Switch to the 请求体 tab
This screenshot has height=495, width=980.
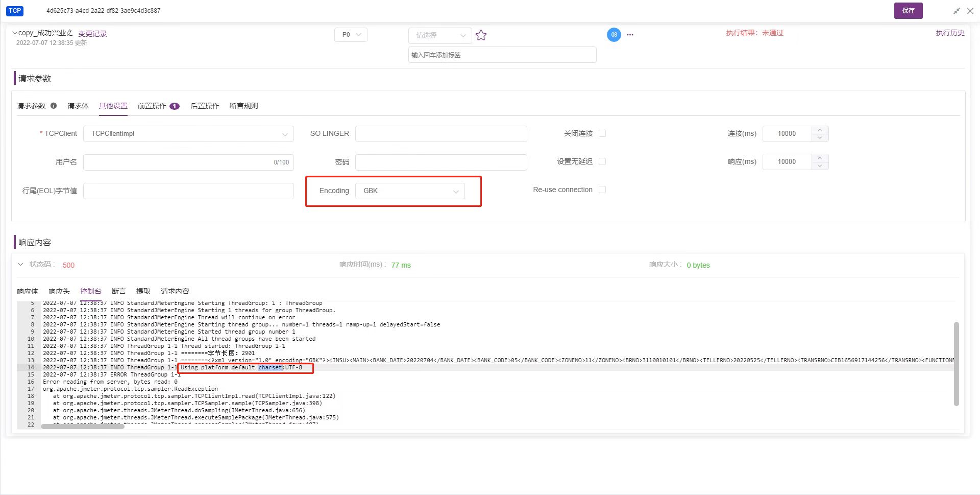(78, 106)
